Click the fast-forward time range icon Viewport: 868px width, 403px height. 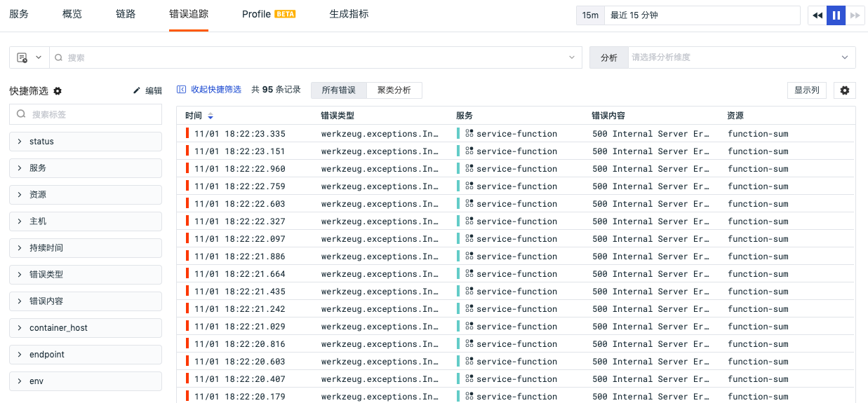855,15
